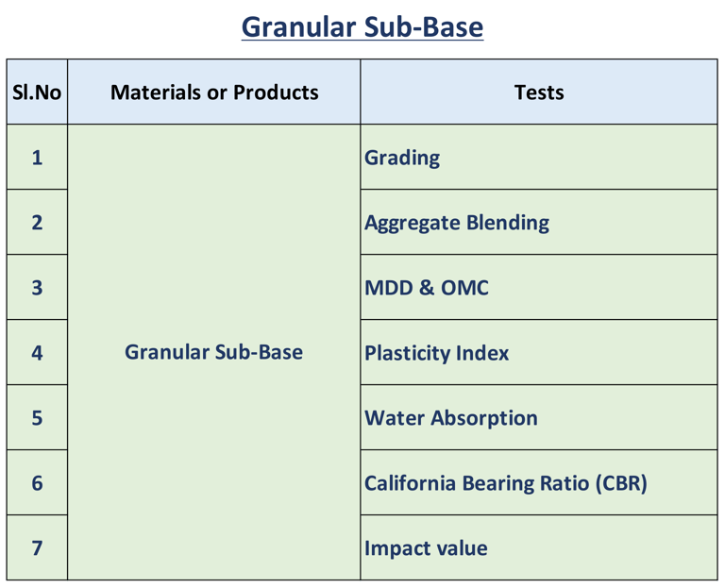Image resolution: width=725 pixels, height=588 pixels.
Task: Select the merged Granular Sub-Base material cell
Action: (x=214, y=352)
